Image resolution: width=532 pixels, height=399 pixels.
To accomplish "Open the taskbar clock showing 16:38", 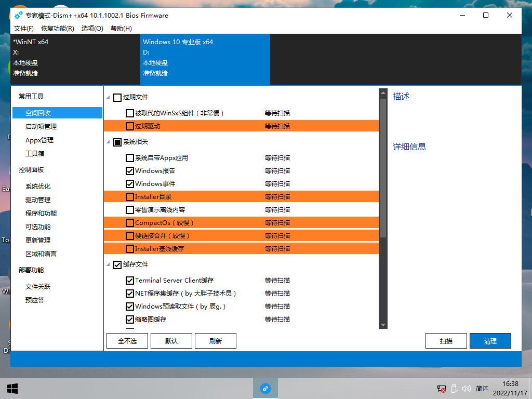I will [510, 389].
